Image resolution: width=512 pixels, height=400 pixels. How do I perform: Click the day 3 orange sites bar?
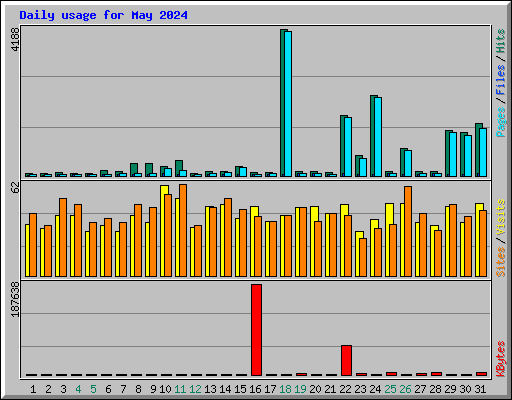(63, 237)
